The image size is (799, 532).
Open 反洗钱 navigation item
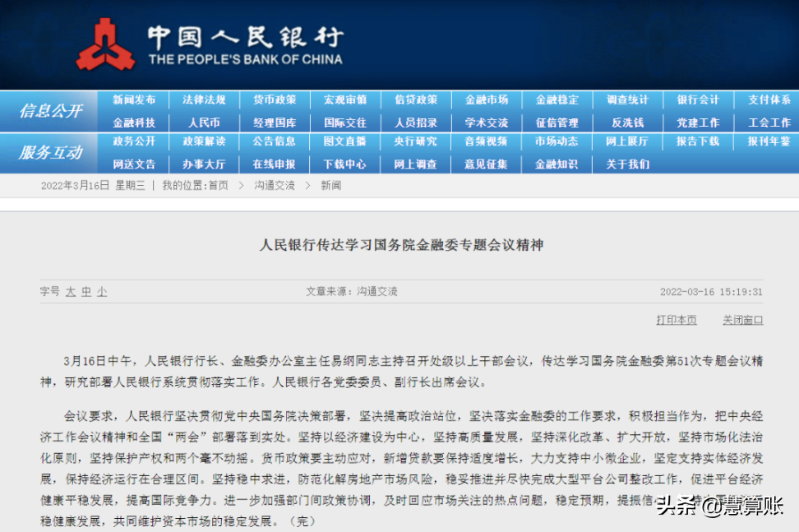pos(628,123)
